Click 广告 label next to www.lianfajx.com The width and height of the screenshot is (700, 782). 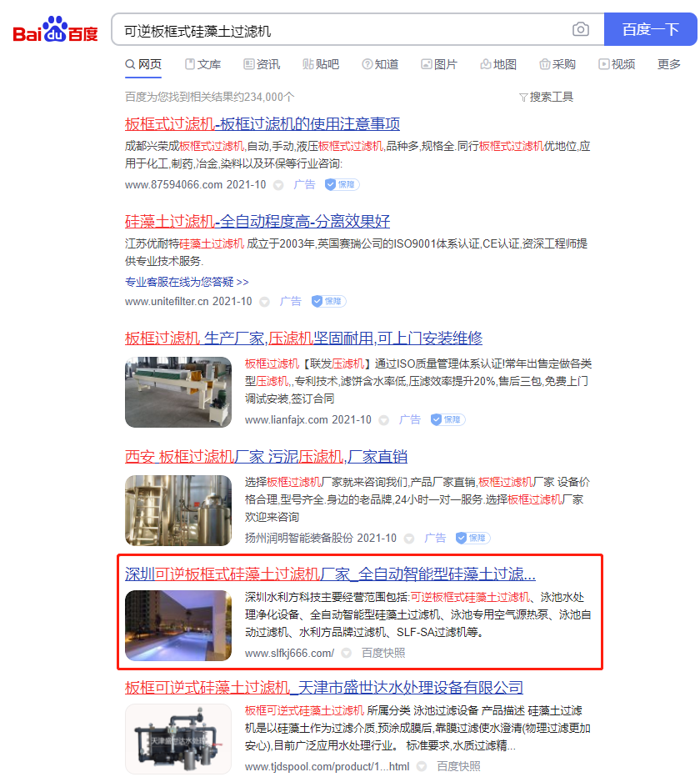coord(410,419)
